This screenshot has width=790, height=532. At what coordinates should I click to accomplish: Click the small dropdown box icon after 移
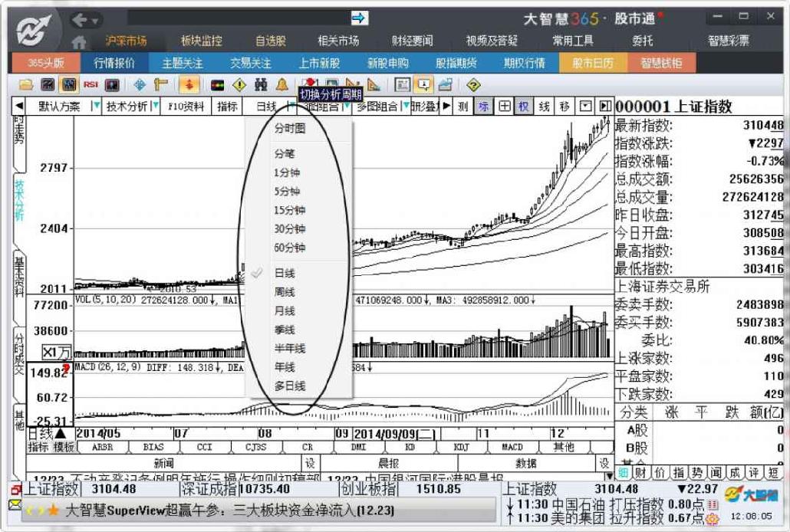tap(585, 107)
